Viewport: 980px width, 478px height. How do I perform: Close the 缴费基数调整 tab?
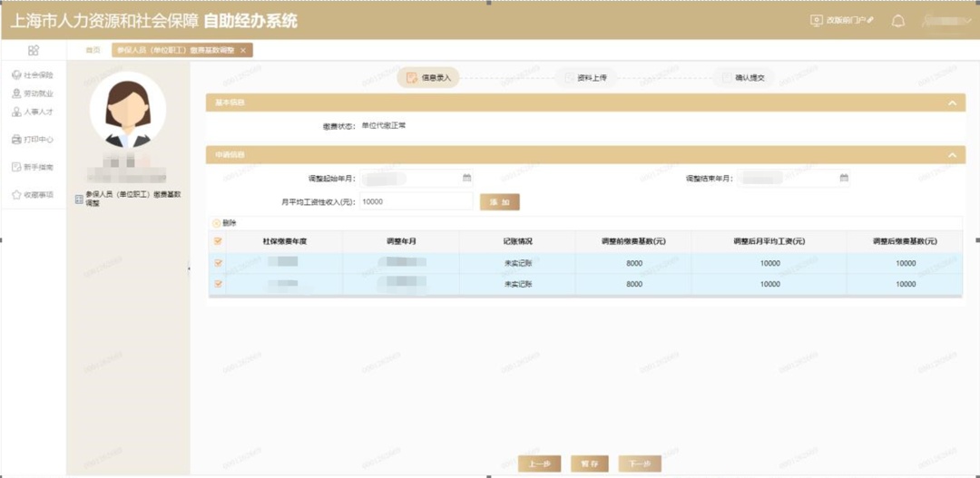point(243,50)
